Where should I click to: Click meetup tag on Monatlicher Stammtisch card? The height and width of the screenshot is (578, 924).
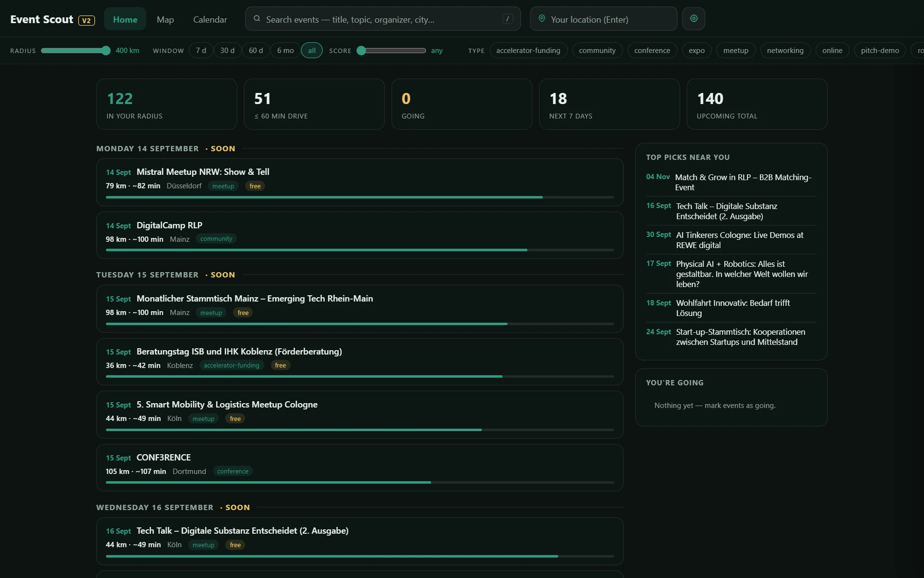click(211, 313)
